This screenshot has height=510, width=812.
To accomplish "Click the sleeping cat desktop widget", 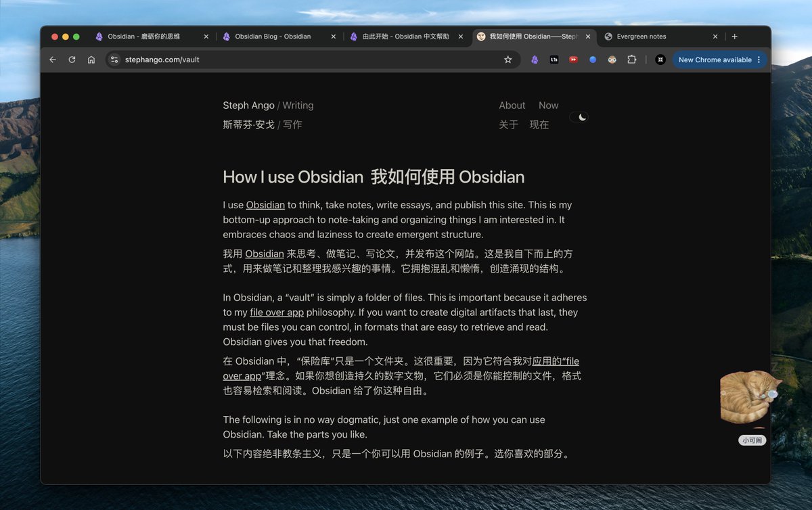I will click(x=749, y=397).
